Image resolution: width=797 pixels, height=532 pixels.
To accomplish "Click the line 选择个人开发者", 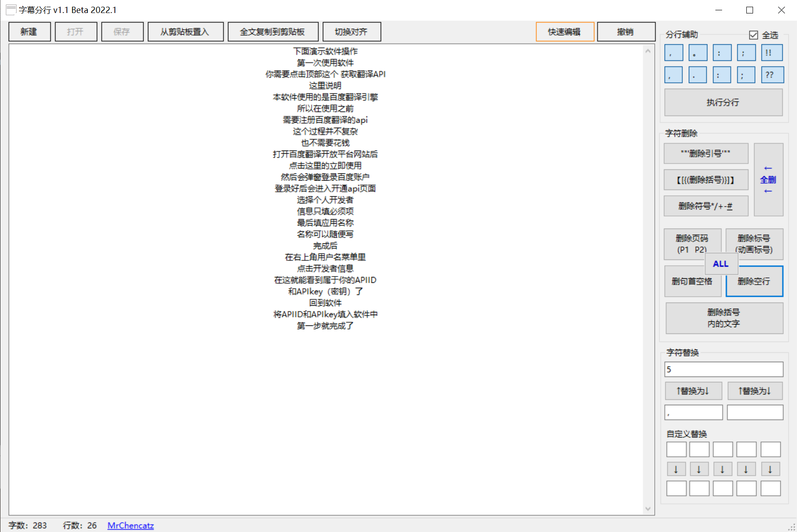I will (326, 200).
